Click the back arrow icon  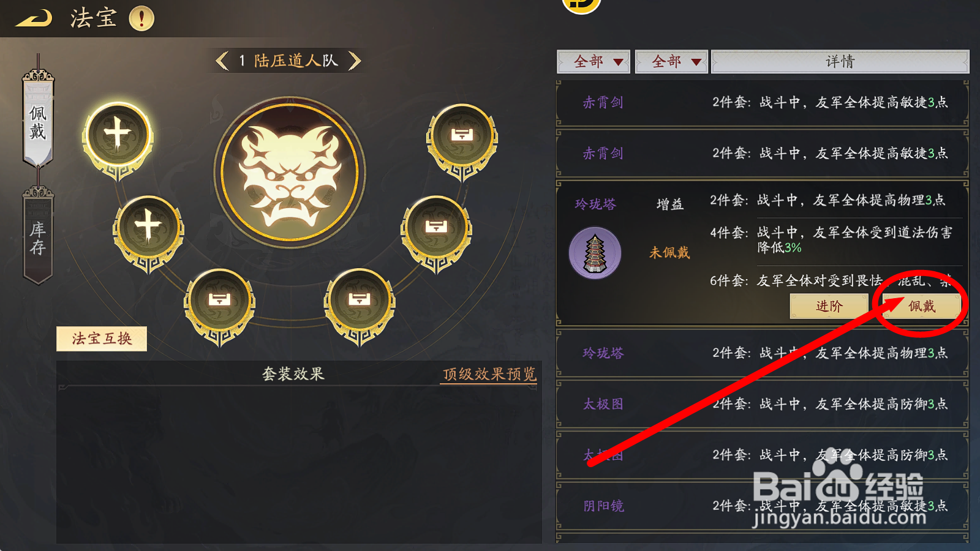click(34, 19)
